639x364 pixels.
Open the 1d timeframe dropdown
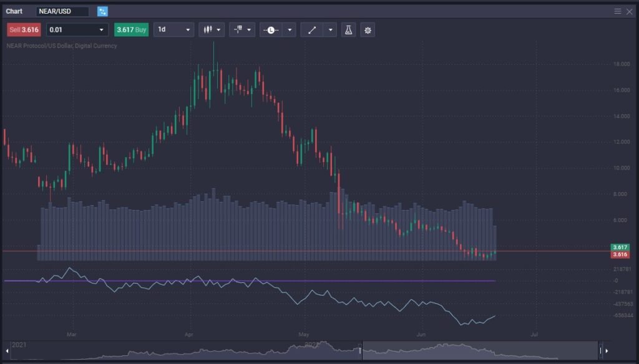coord(173,30)
